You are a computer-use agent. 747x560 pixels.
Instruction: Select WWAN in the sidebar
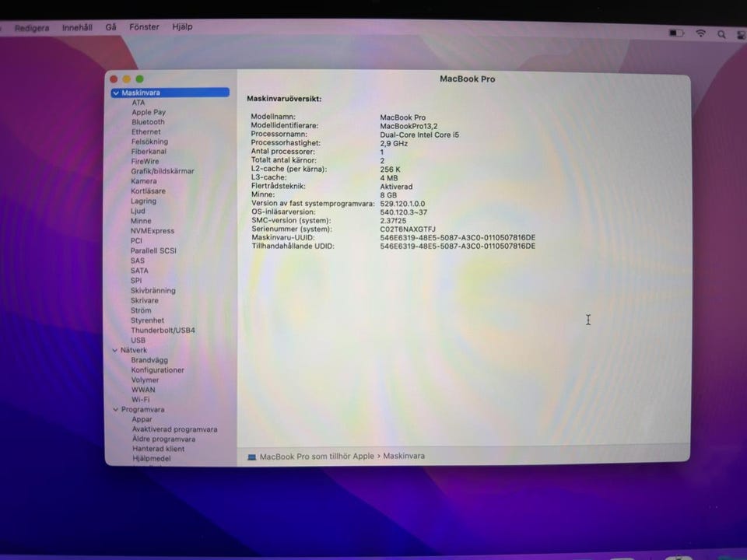click(x=143, y=390)
